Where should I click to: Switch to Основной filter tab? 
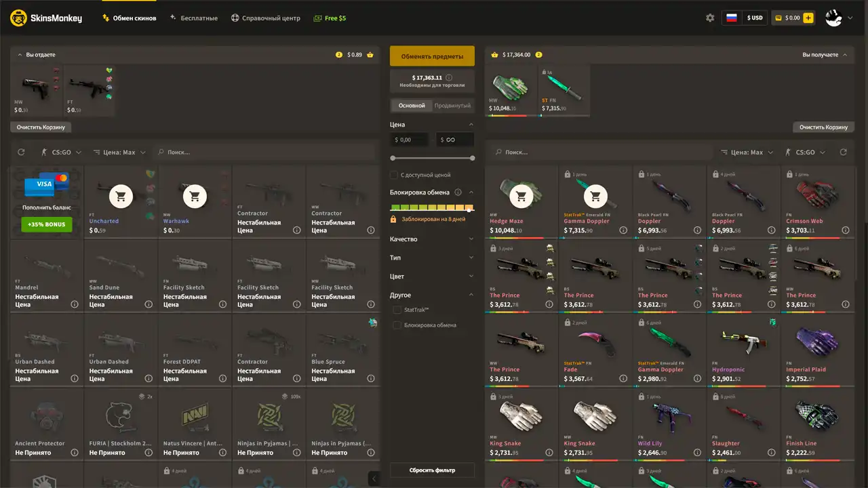pyautogui.click(x=412, y=106)
